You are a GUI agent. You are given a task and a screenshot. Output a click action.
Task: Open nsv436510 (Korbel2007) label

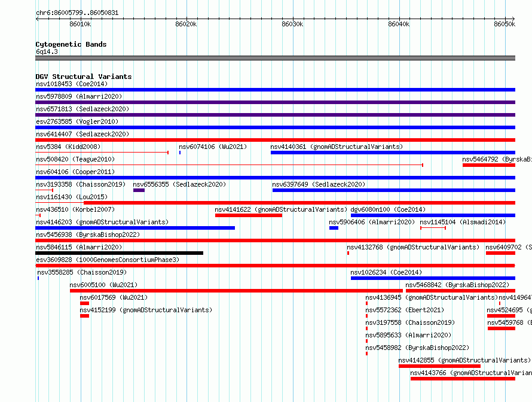(75, 209)
